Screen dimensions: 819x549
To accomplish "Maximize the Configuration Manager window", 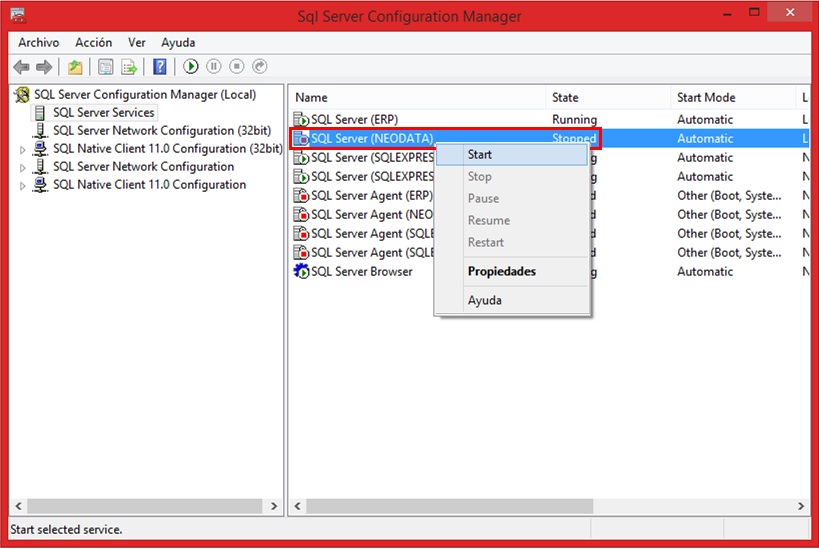I will click(x=754, y=13).
